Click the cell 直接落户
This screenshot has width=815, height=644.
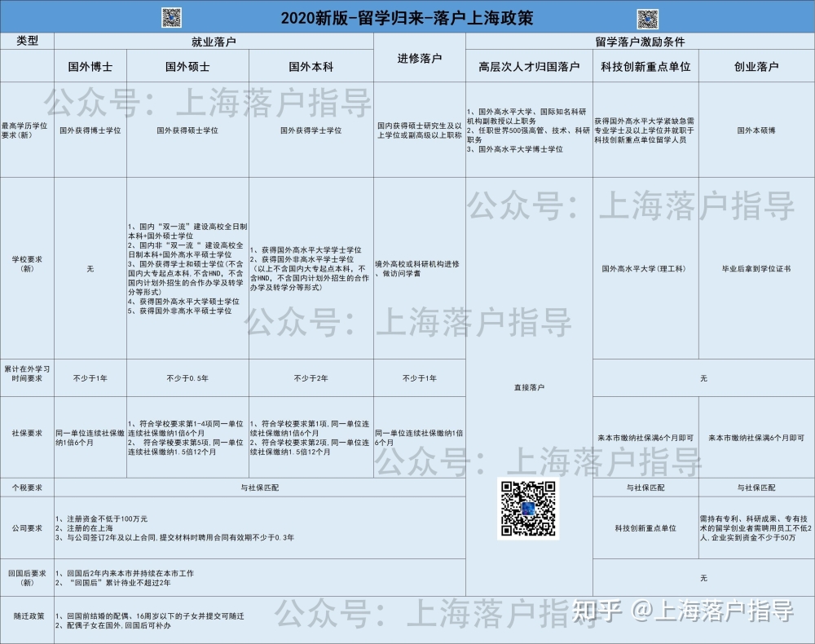tap(529, 387)
